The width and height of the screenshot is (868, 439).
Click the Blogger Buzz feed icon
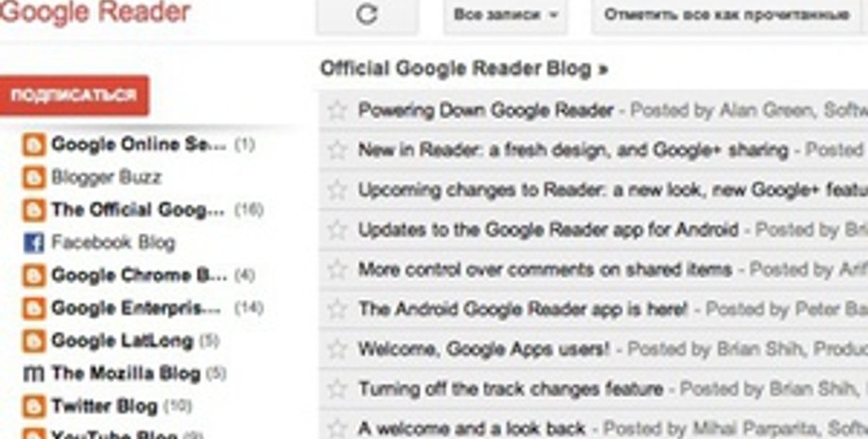pyautogui.click(x=34, y=177)
